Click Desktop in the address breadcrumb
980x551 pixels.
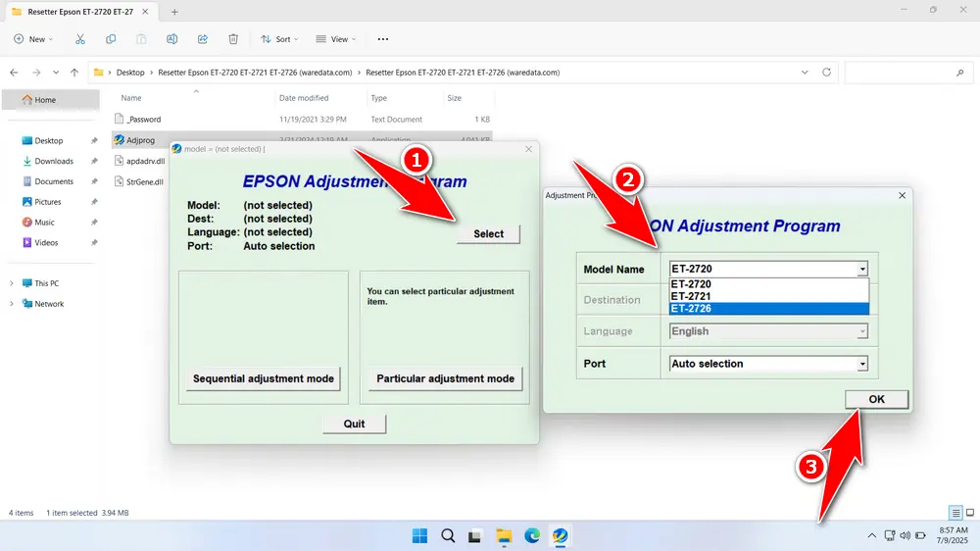[x=130, y=73]
